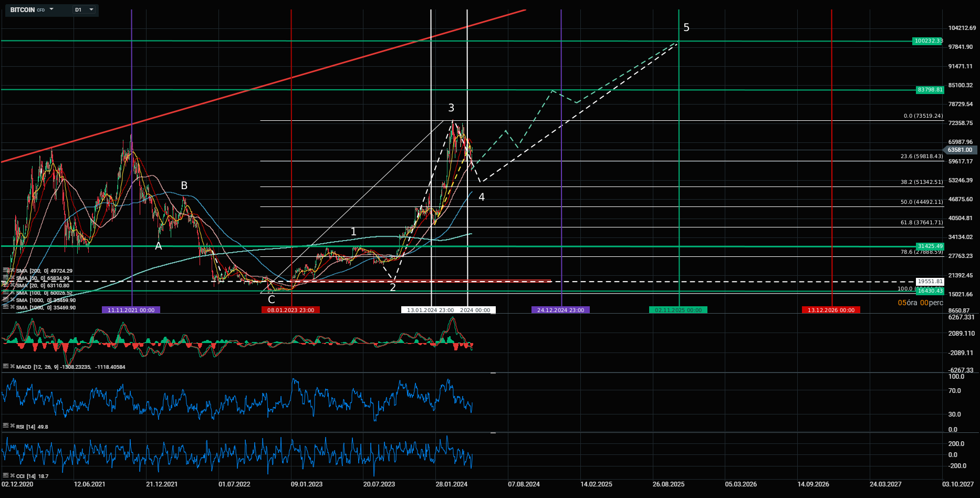This screenshot has height=498, width=980.
Task: Remove the SMA 20 indicator with X
Action: (12, 285)
